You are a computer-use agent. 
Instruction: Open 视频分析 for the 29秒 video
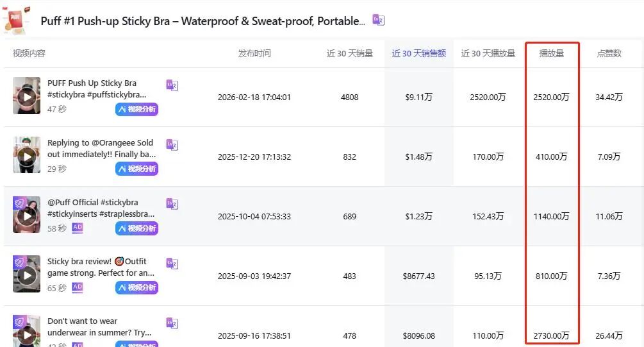coord(136,169)
